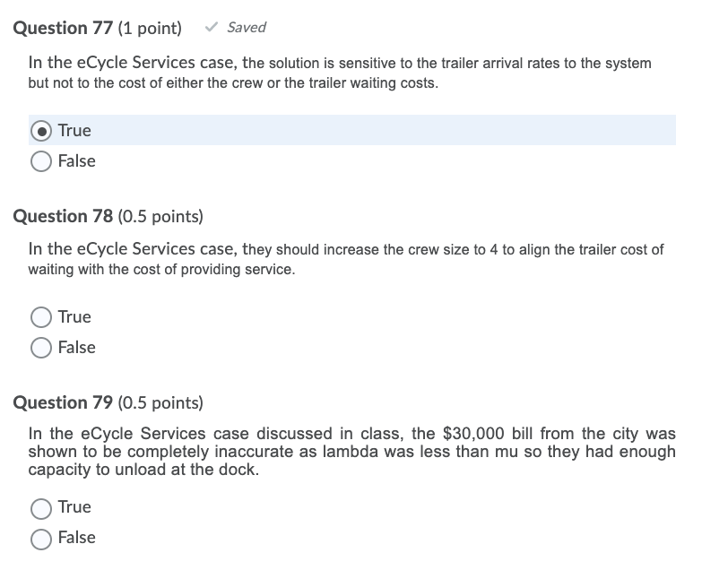728x570 pixels.
Task: Click the Saved status label text
Action: pyautogui.click(x=247, y=27)
